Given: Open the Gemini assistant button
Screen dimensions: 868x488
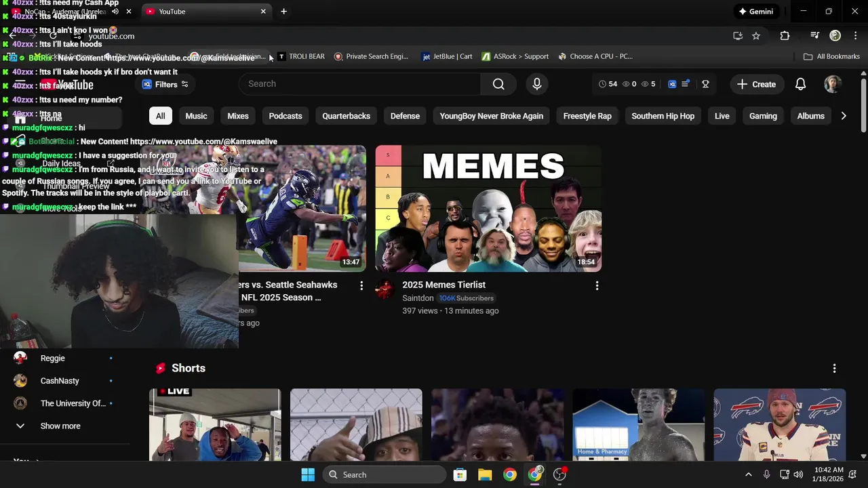Looking at the screenshot, I should [756, 12].
